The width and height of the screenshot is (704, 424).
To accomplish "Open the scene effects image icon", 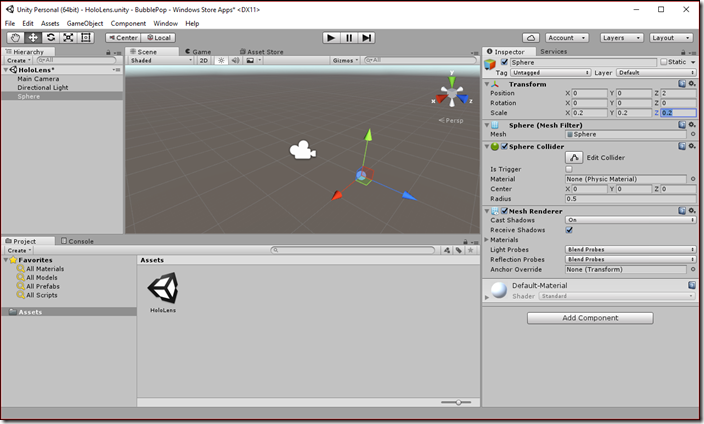I will tap(251, 60).
